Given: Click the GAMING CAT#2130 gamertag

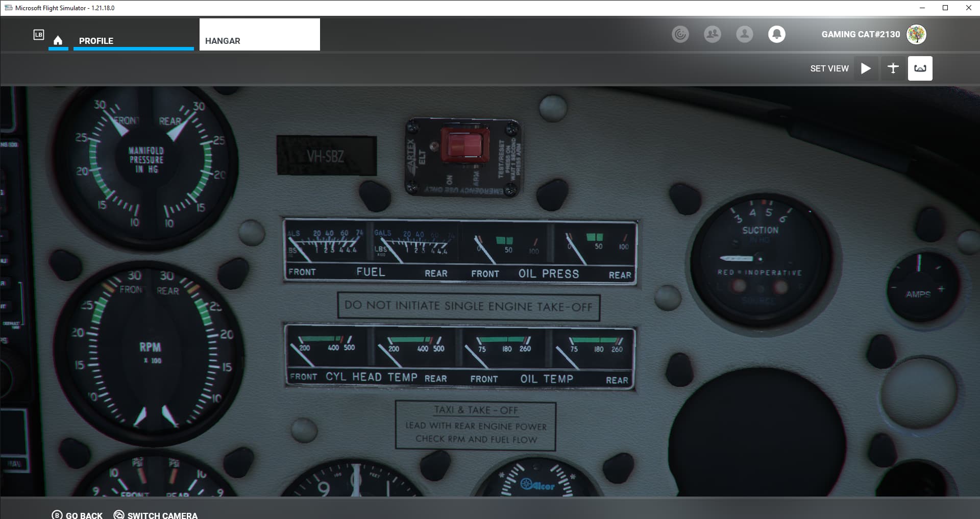Looking at the screenshot, I should click(x=861, y=34).
